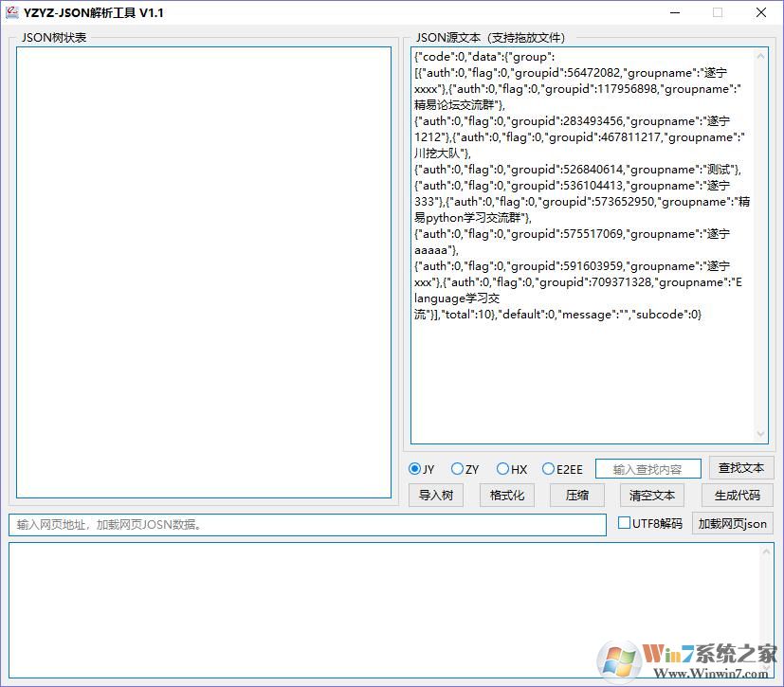
Task: Click the 导入树 button to build tree
Action: pyautogui.click(x=436, y=495)
